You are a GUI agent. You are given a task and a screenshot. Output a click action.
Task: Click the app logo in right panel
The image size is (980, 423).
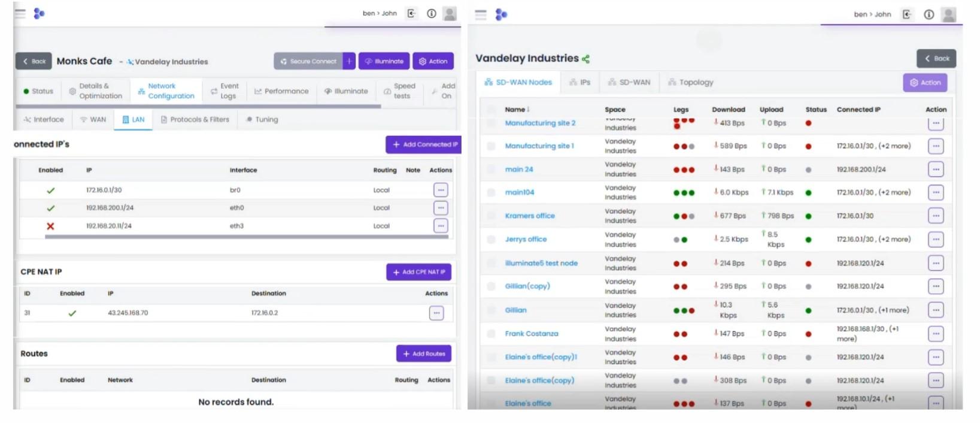(x=501, y=14)
